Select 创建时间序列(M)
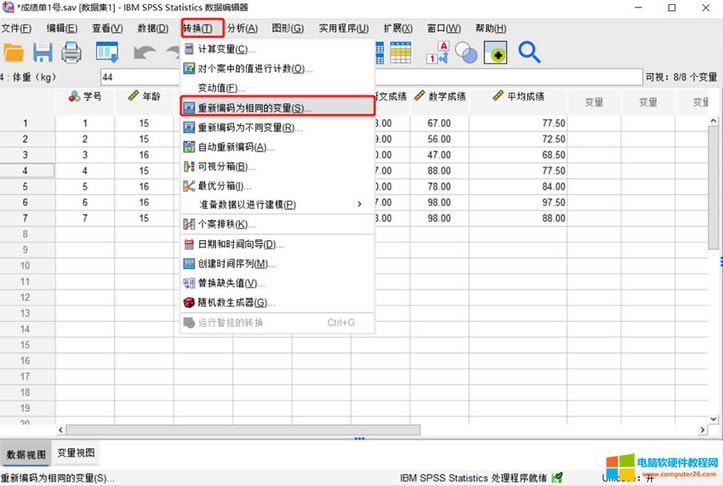 [277, 264]
